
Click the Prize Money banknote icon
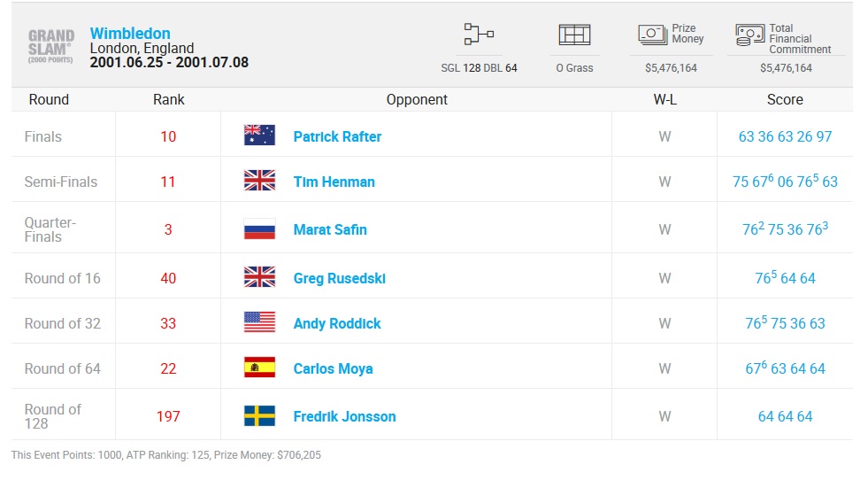tap(653, 35)
